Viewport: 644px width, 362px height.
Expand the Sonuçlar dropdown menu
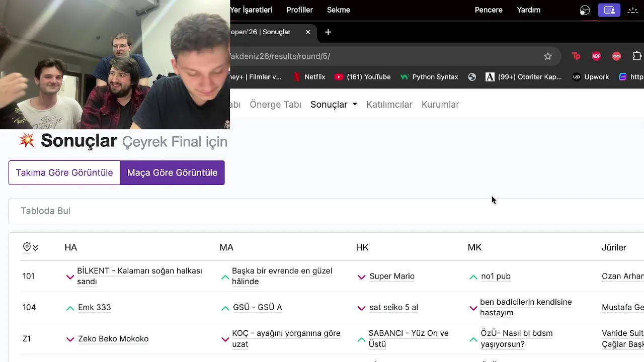click(x=334, y=105)
